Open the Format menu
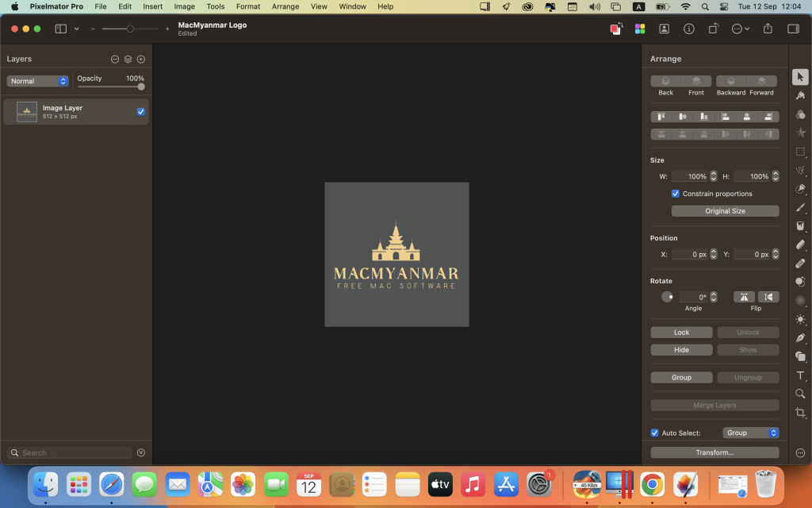The width and height of the screenshot is (812, 508). [x=248, y=6]
